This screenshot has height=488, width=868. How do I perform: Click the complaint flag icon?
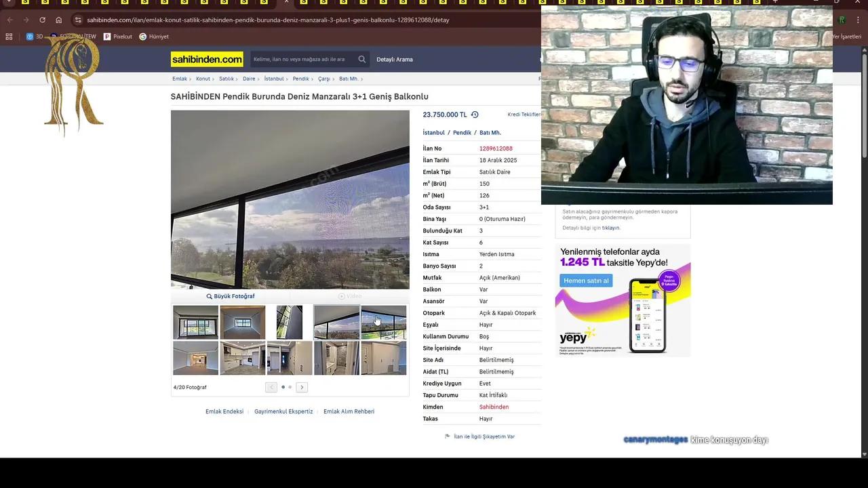447,436
